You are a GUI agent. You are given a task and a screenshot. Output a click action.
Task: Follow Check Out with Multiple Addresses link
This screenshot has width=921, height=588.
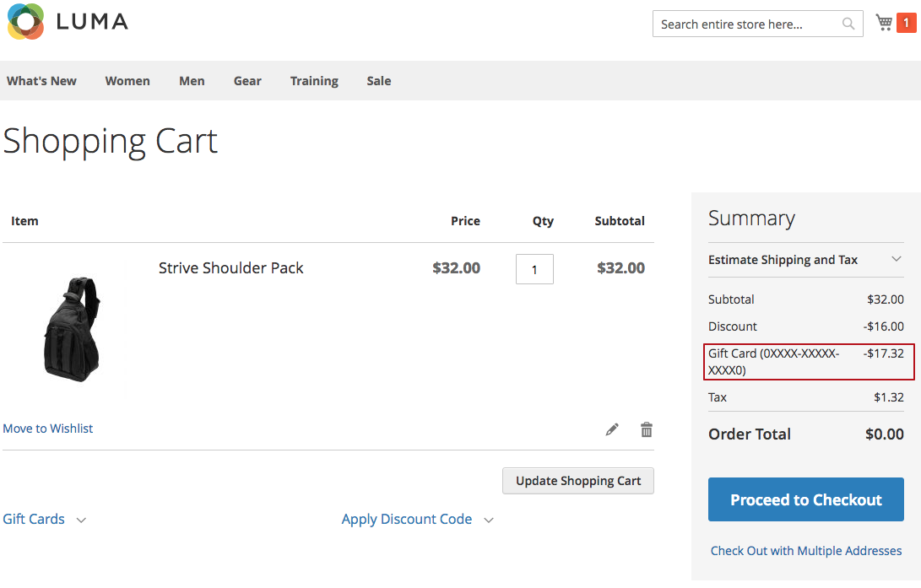click(806, 550)
